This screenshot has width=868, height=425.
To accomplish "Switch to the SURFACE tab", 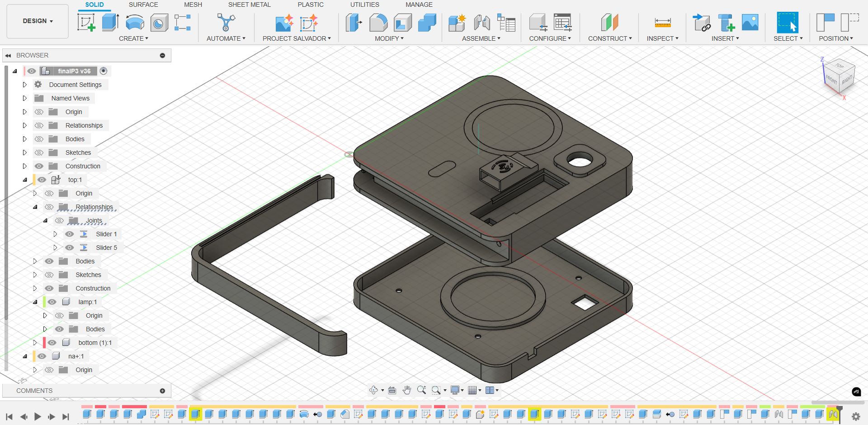I will pos(143,5).
